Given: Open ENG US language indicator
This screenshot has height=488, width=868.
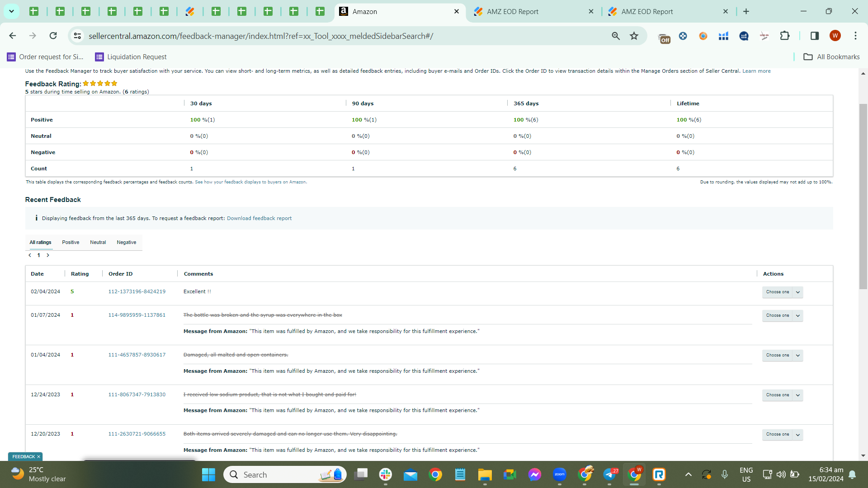Looking at the screenshot, I should (746, 474).
